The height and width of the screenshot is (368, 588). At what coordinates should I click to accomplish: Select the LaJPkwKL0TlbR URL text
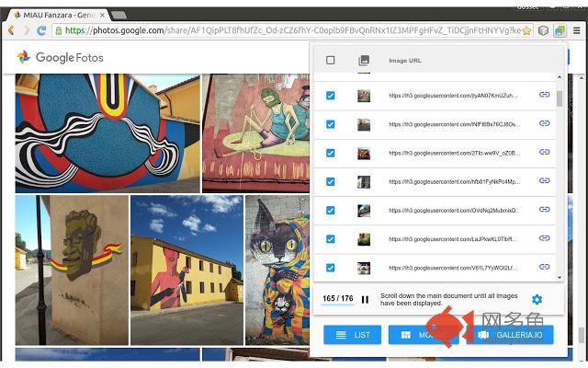point(453,239)
